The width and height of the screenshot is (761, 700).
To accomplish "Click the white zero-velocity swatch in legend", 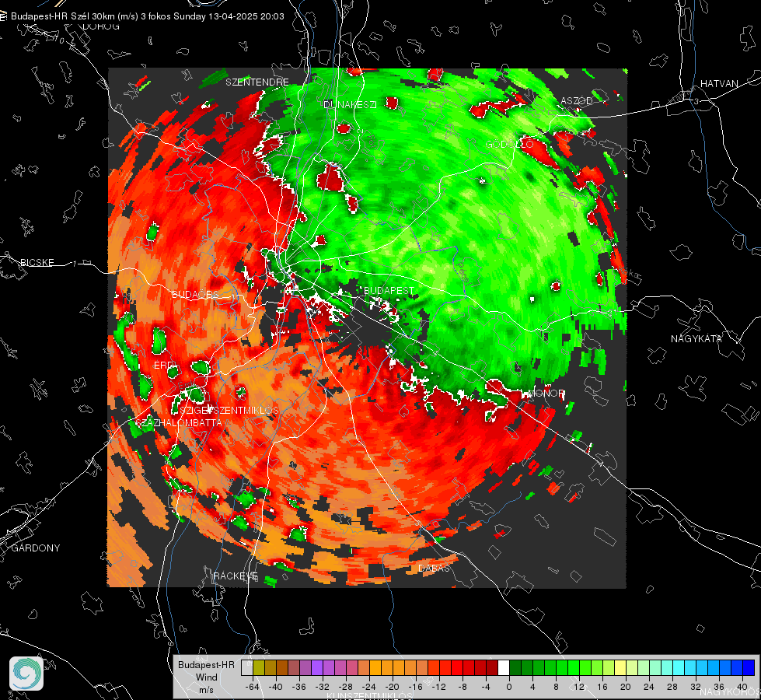I will click(x=504, y=667).
